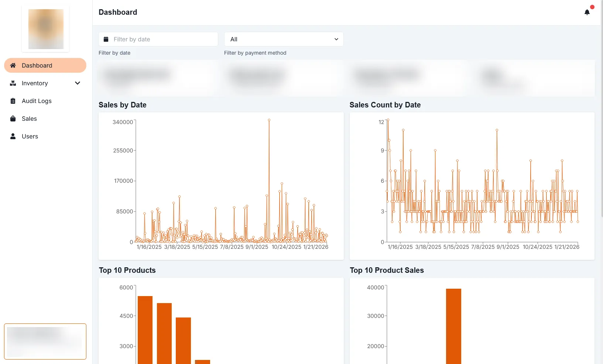Click the Audit Logs clipboard icon
Image resolution: width=603 pixels, height=364 pixels.
point(13,101)
